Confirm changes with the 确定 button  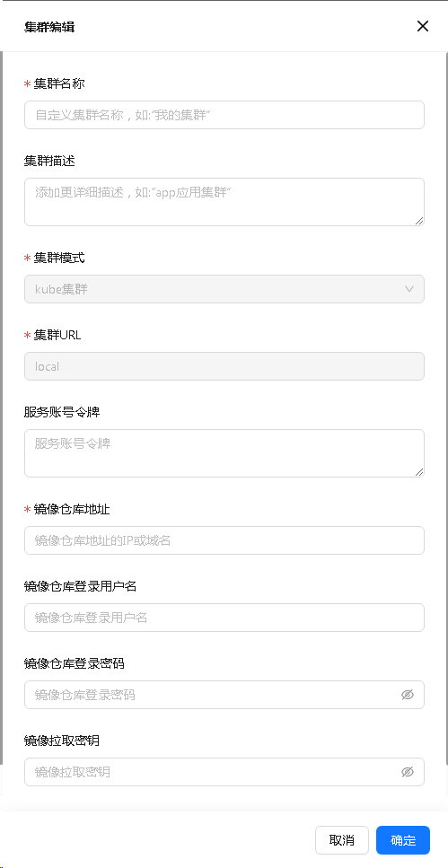click(x=403, y=840)
